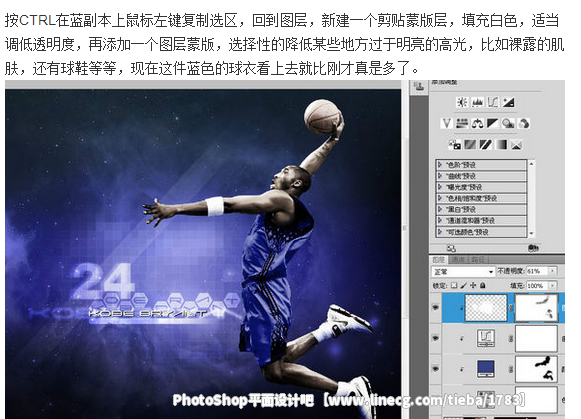Add a Hue/Saturation adjustment icon
The height and width of the screenshot is (419, 581).
462,123
